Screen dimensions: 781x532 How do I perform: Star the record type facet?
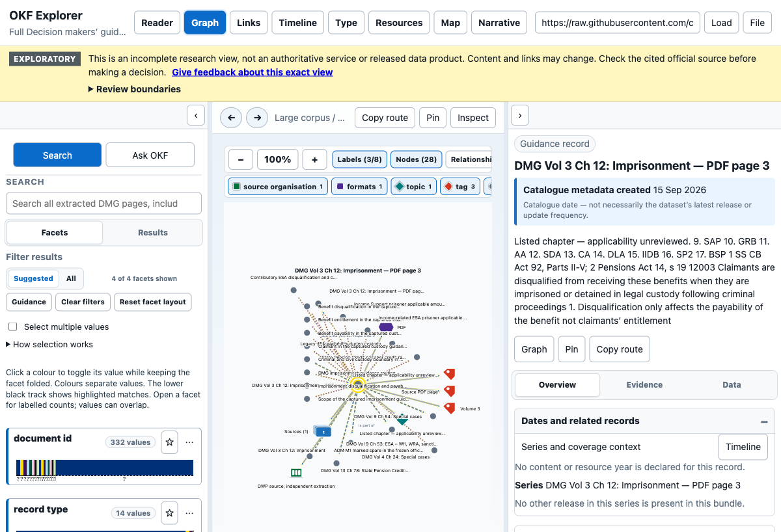point(170,513)
